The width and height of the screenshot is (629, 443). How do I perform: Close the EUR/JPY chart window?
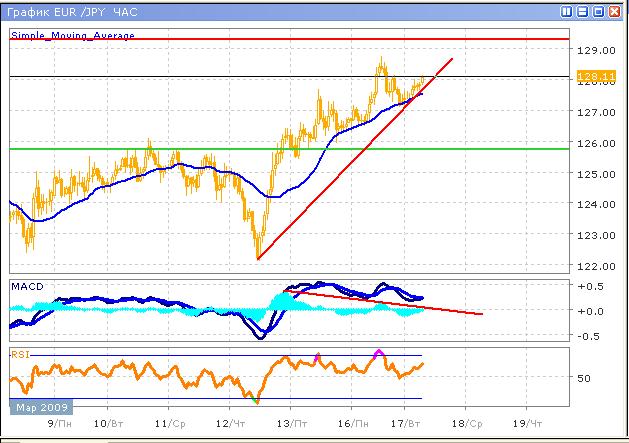tap(615, 12)
